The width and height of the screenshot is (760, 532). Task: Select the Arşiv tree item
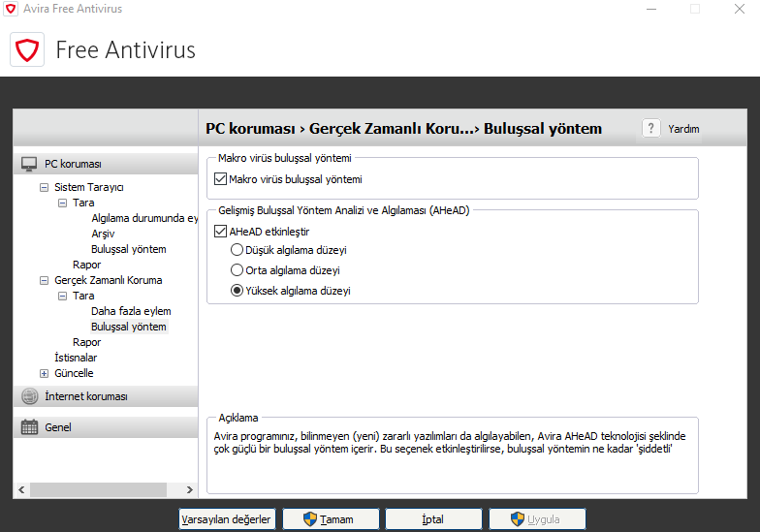coord(103,235)
